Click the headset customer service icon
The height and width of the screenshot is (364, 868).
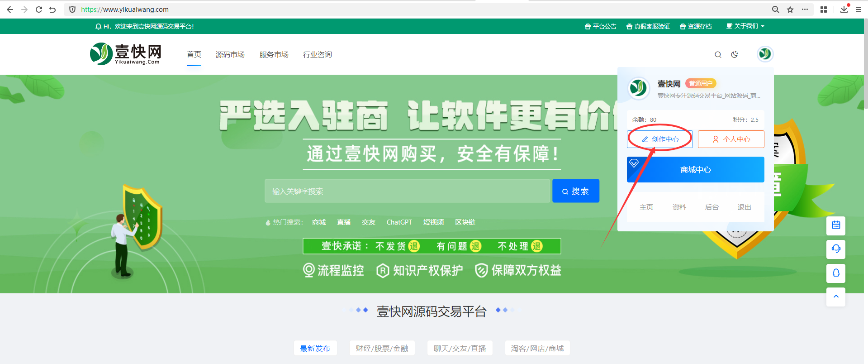[836, 249]
